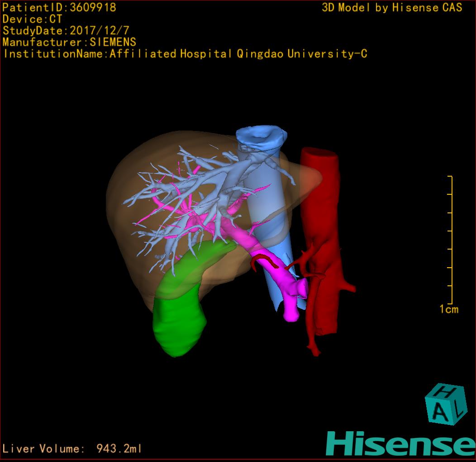Viewport: 476px width, 462px height.
Task: Click the Liver Volume: 943.2ml readout
Action: (71, 448)
